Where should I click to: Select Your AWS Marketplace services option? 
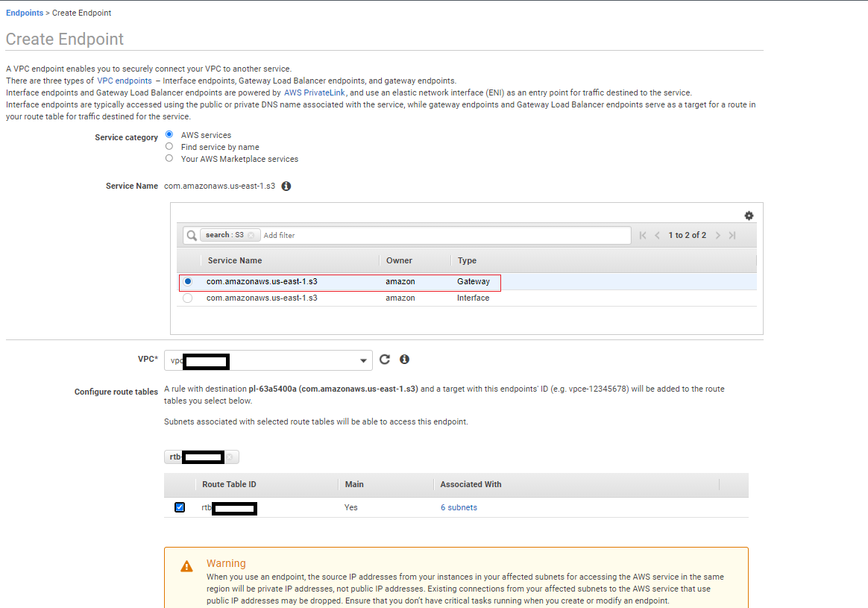[169, 158]
